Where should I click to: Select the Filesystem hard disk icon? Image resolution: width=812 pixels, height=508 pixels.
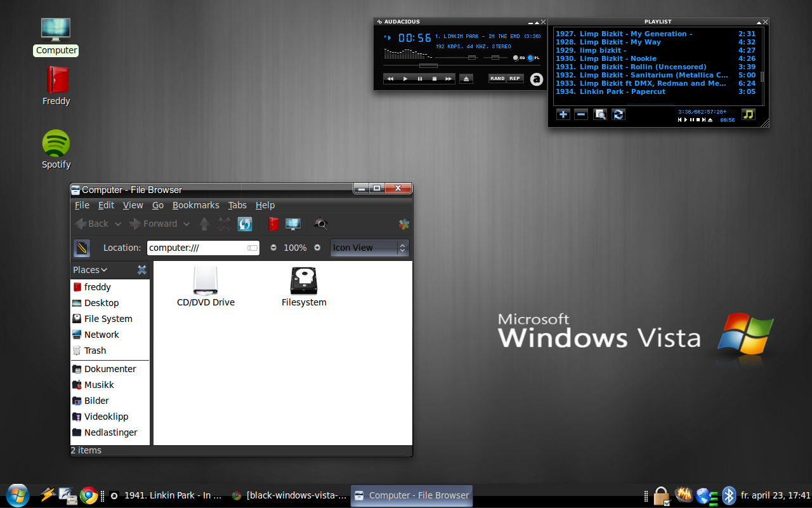coord(304,287)
